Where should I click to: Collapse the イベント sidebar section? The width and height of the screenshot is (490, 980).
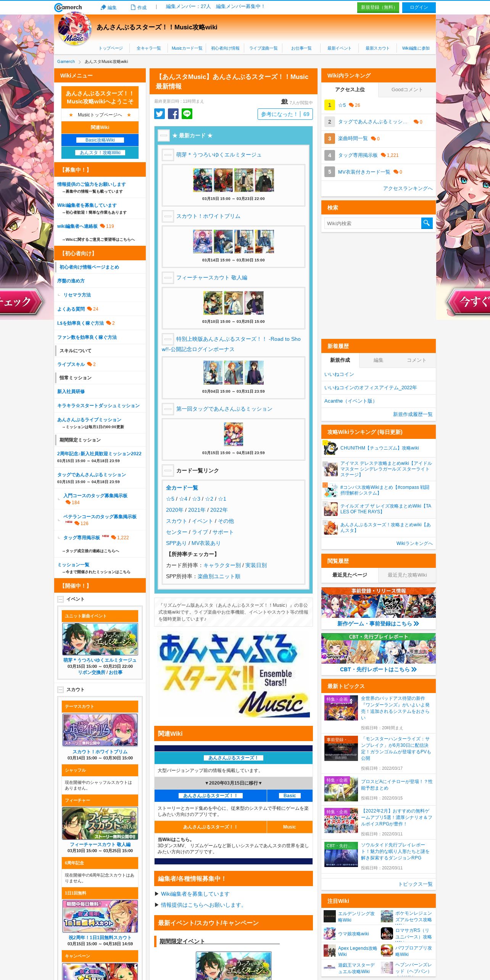(60, 599)
